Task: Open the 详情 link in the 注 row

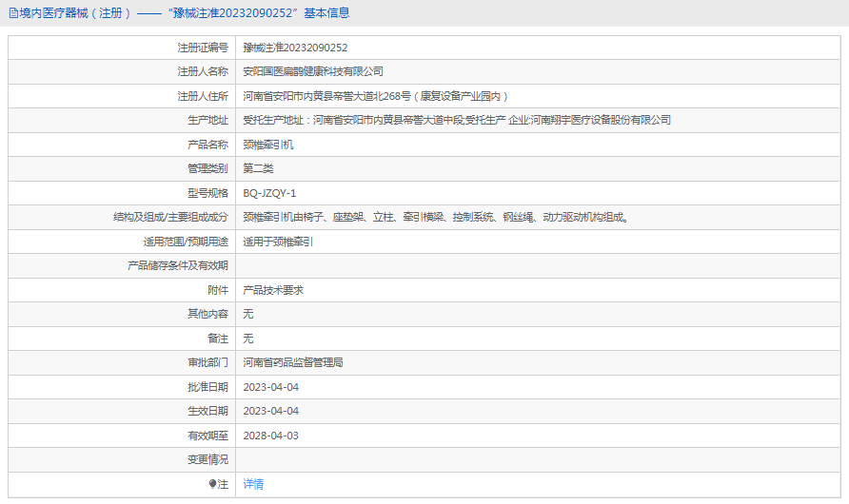Action: [x=253, y=484]
